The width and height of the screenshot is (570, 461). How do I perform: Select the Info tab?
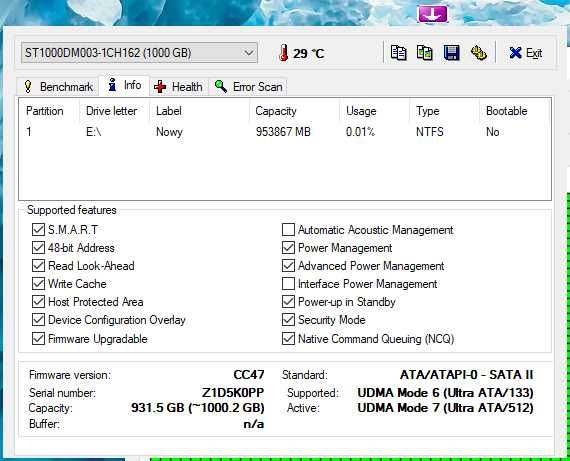tap(124, 85)
